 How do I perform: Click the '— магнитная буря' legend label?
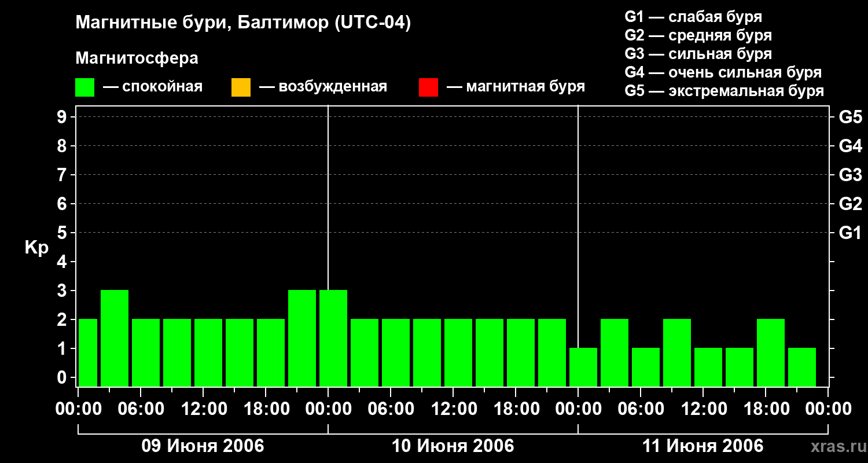(516, 87)
